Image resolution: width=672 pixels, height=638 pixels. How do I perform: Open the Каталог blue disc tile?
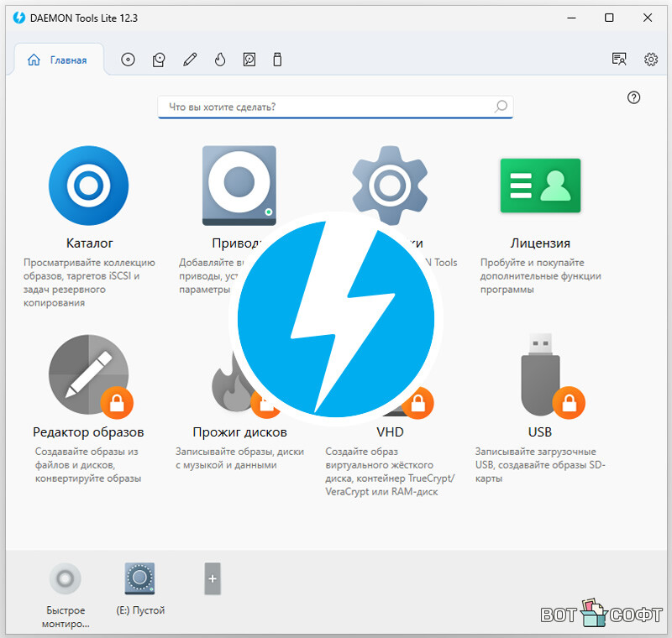[89, 186]
